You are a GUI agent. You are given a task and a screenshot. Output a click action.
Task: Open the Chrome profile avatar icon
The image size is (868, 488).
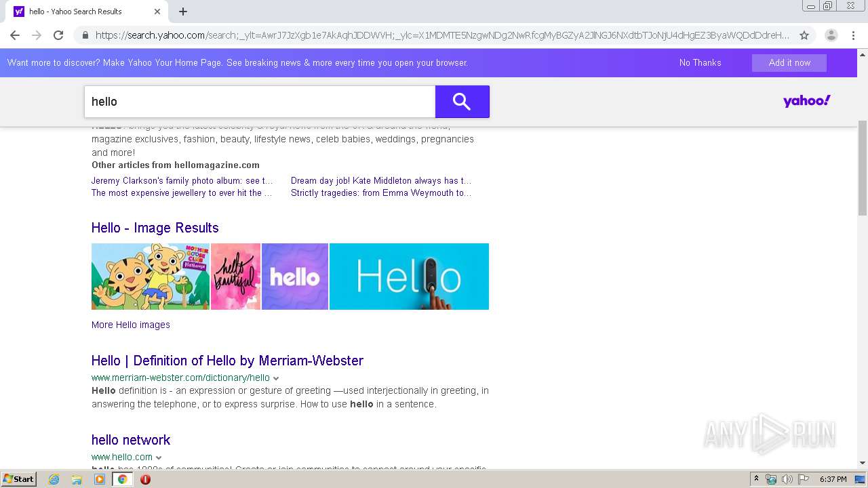coord(831,35)
